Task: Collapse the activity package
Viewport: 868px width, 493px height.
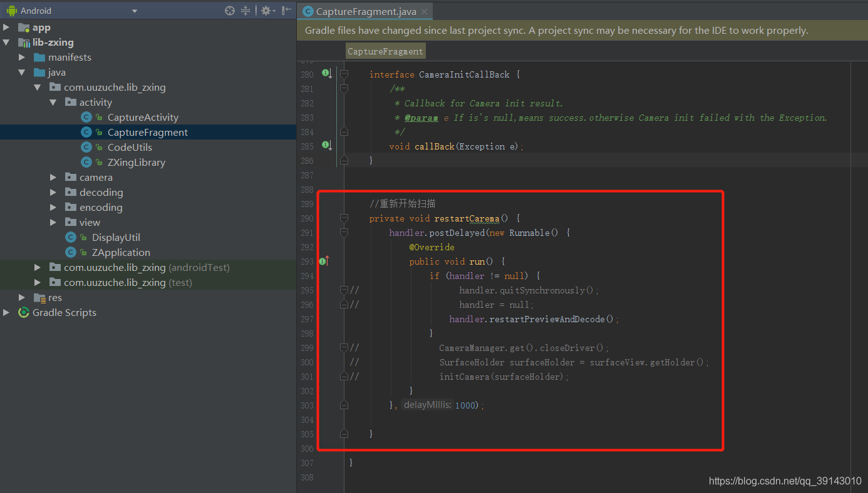Action: (53, 103)
